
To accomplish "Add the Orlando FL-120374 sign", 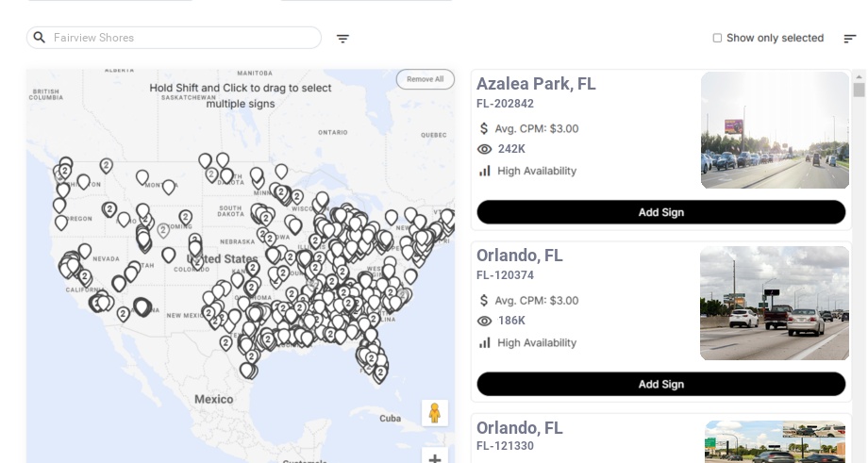I will [x=660, y=384].
